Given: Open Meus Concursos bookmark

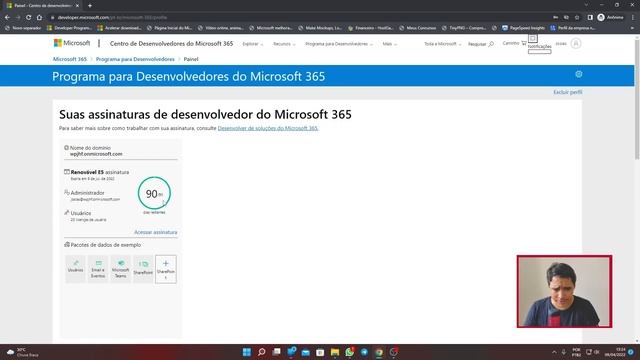Looking at the screenshot, I should (418, 28).
